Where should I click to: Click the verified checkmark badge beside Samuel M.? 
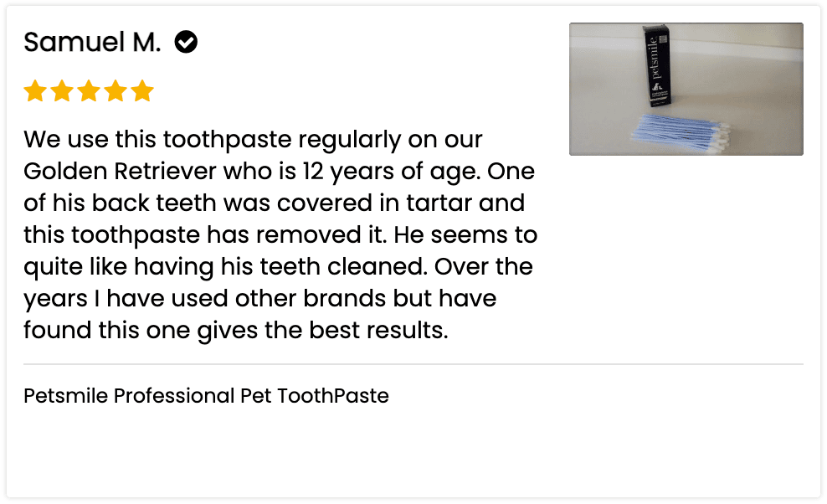[186, 42]
